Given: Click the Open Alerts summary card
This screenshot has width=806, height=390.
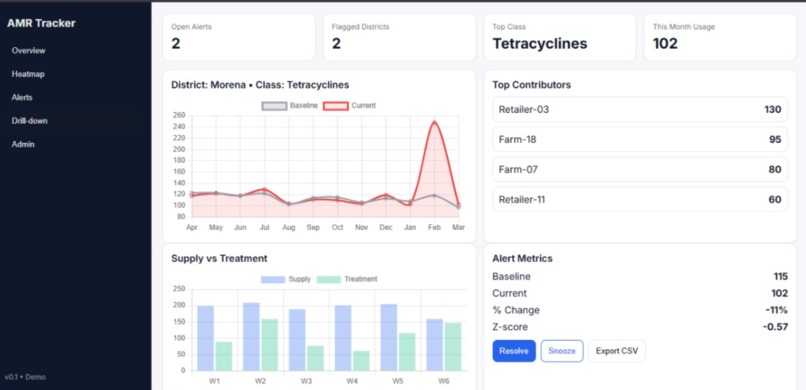Looking at the screenshot, I should click(x=239, y=37).
